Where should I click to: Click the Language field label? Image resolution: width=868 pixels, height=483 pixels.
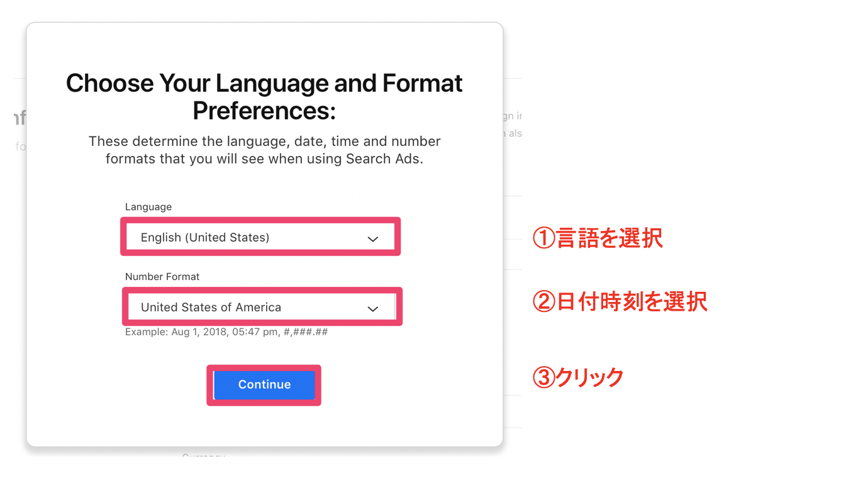(148, 207)
